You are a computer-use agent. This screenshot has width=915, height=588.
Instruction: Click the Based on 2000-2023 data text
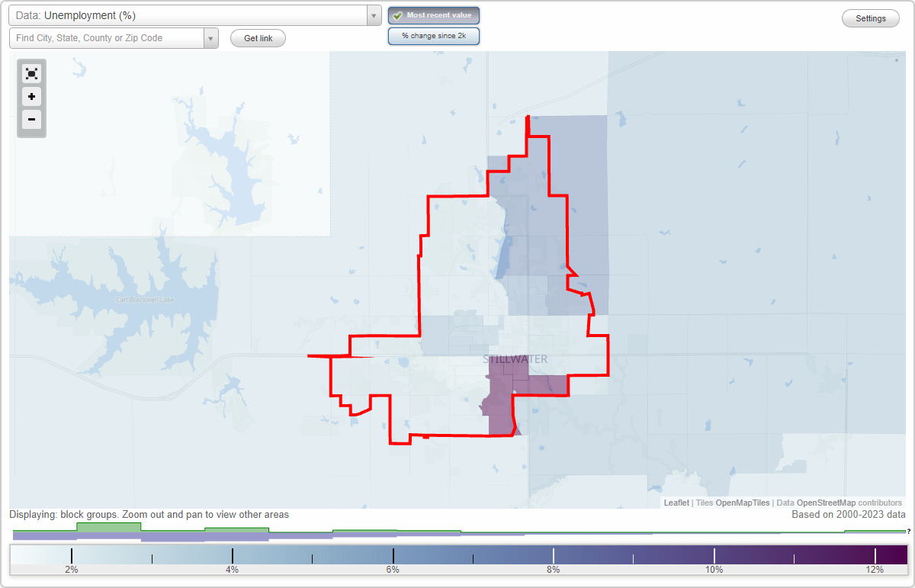coord(848,515)
